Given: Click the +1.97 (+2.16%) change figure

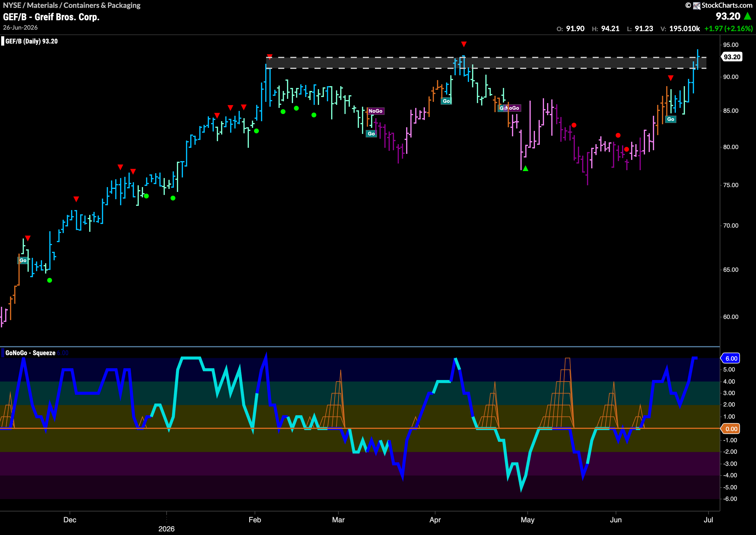Looking at the screenshot, I should (728, 29).
